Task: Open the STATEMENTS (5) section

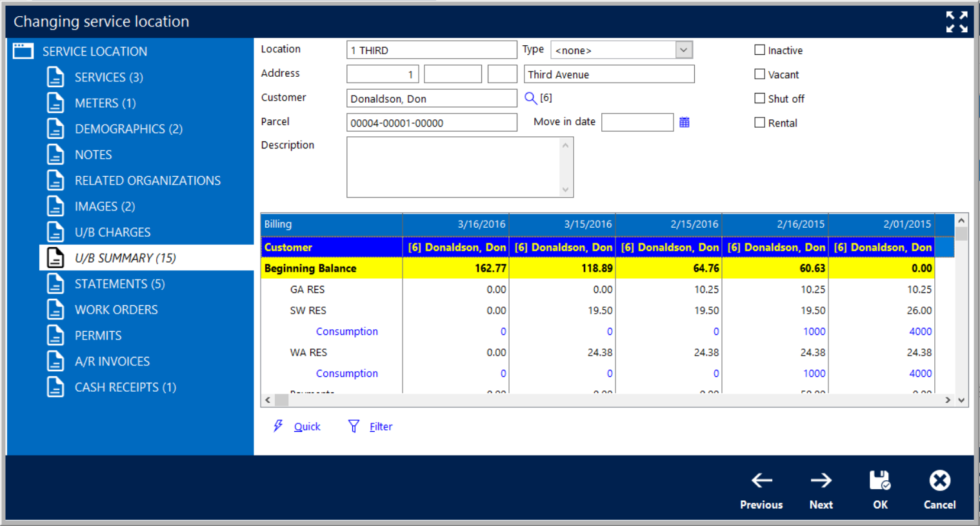Action: [x=119, y=284]
